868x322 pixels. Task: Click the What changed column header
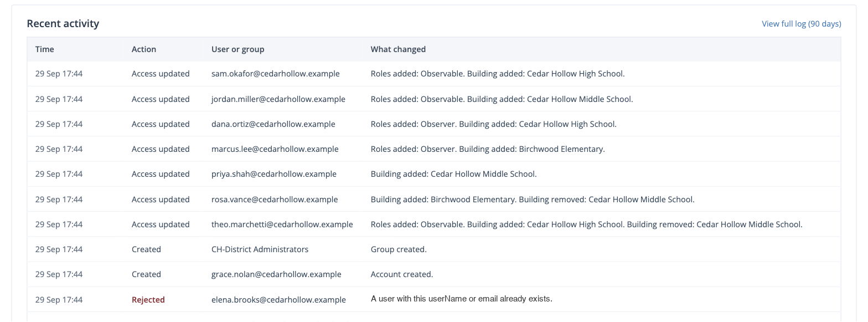[398, 49]
